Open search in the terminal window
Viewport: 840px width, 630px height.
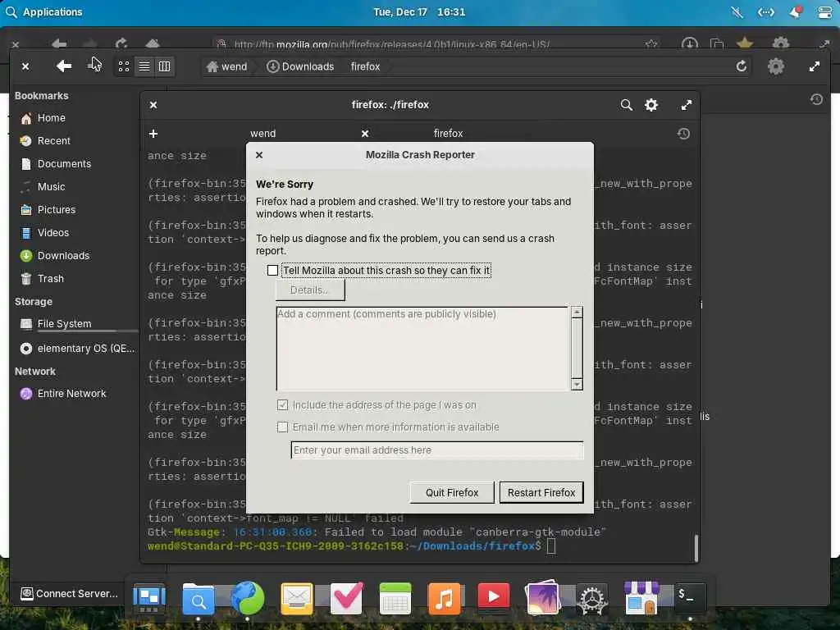(626, 105)
